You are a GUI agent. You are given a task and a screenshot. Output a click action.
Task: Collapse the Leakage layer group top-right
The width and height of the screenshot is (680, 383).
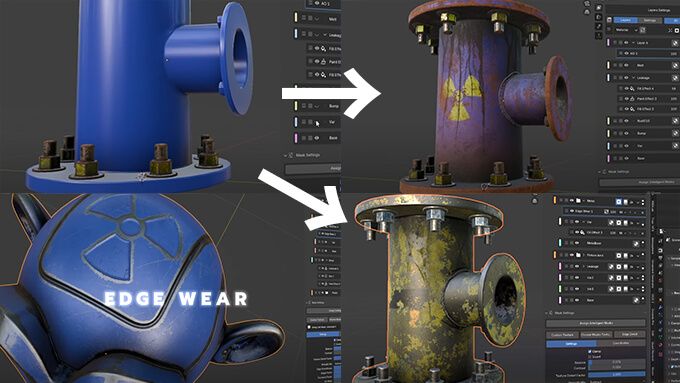pos(634,78)
